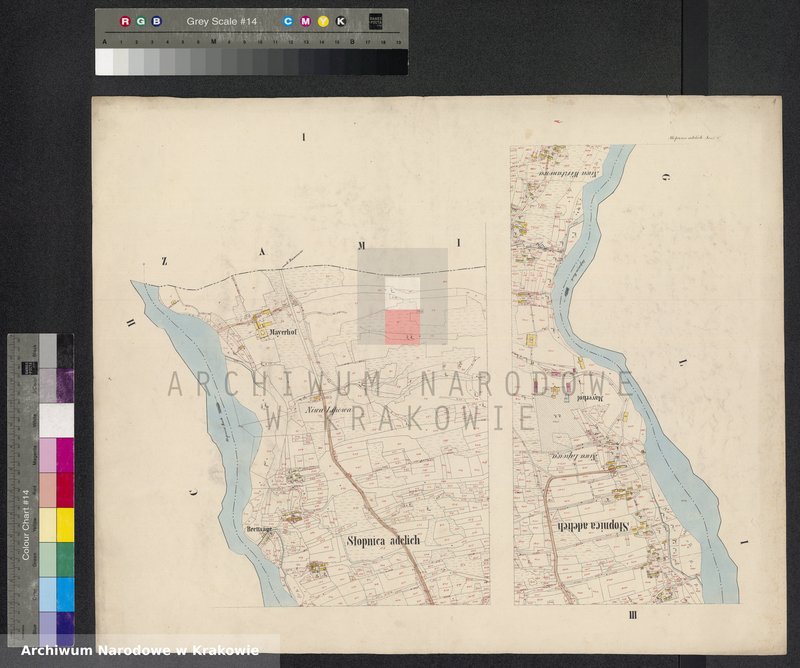This screenshot has width=800, height=668.
Task: Click the Roman numeral I on the right margin
Action: coord(745,540)
